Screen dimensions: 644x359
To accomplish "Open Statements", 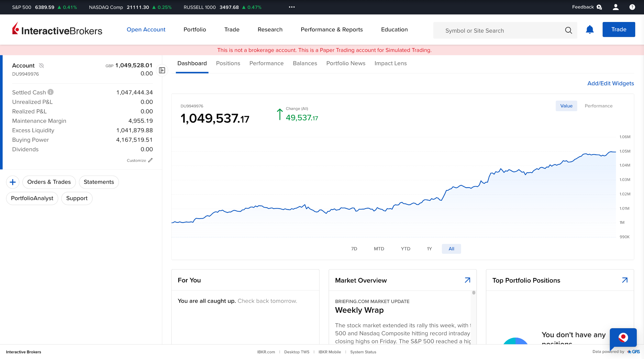I will coord(99,182).
